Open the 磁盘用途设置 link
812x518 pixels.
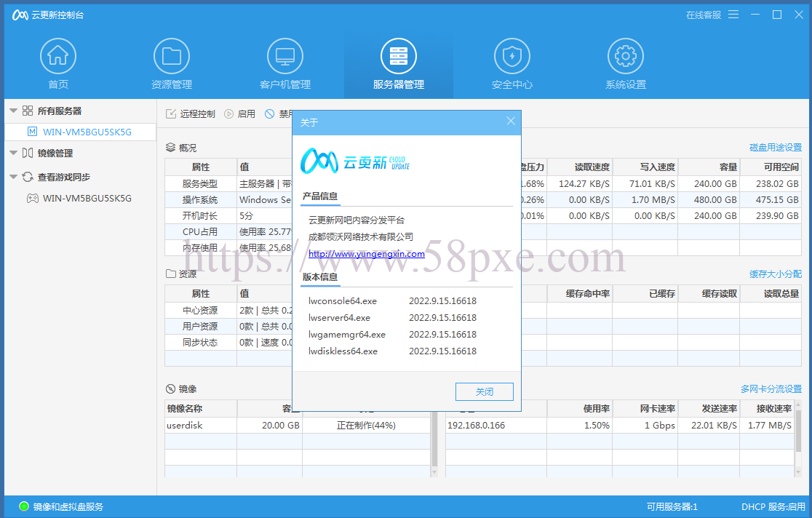[x=775, y=148]
